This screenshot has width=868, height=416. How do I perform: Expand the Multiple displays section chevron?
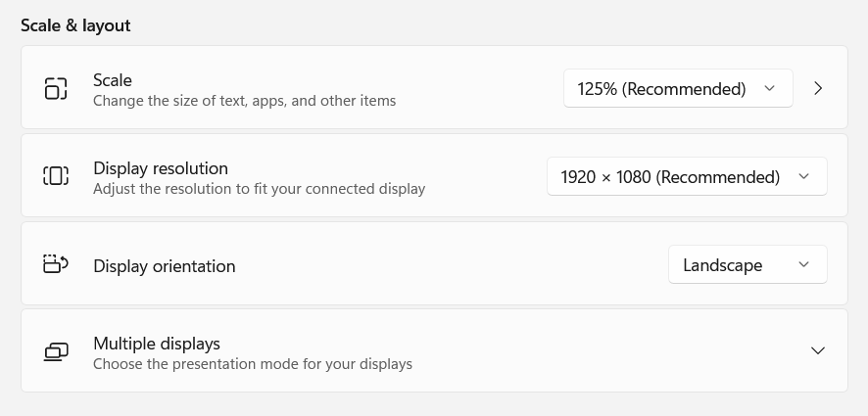pos(818,350)
